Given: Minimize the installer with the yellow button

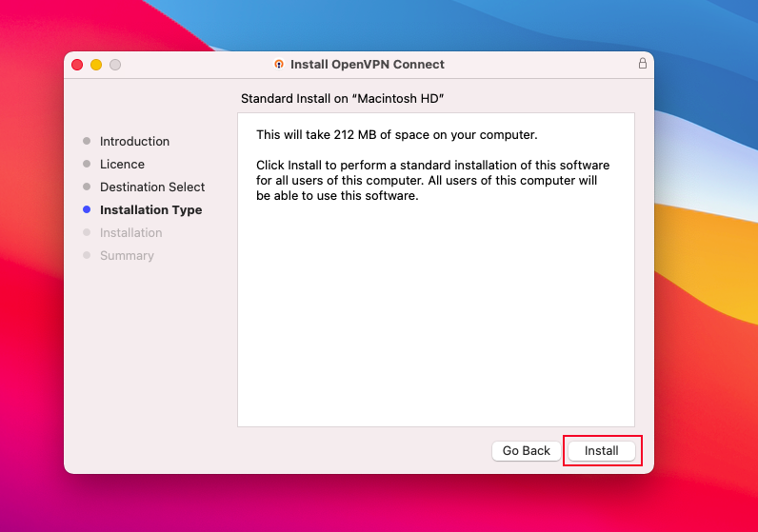Looking at the screenshot, I should tap(96, 65).
